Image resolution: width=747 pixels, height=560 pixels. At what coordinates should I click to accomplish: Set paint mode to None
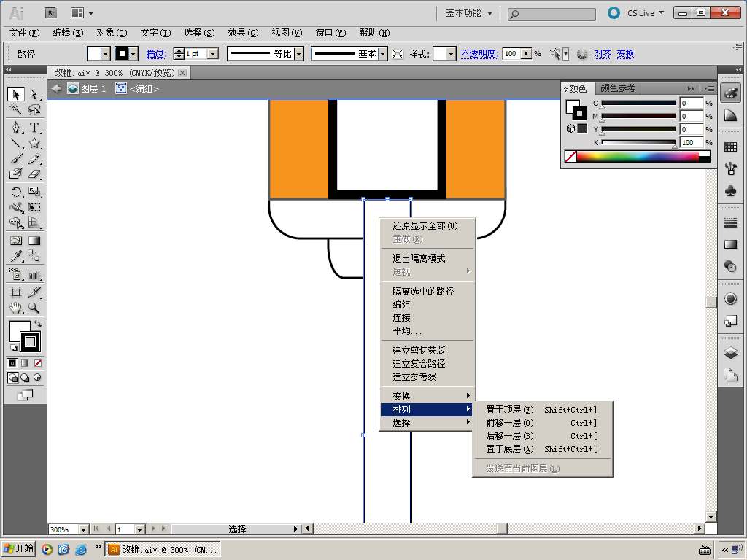tap(38, 363)
